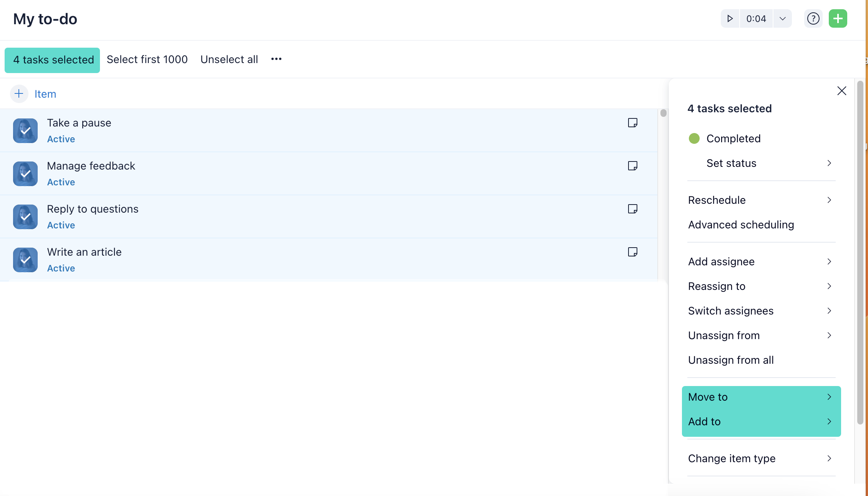This screenshot has width=868, height=496.
Task: Click the green Completed status dot
Action: (694, 138)
